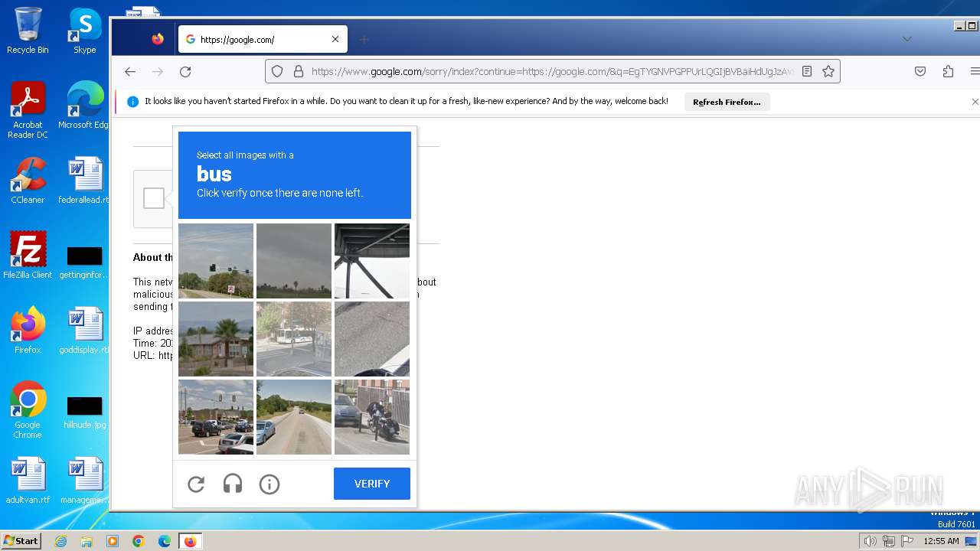Viewport: 980px width, 551px height.
Task: Open the list all tabs chevron
Action: coord(907,39)
